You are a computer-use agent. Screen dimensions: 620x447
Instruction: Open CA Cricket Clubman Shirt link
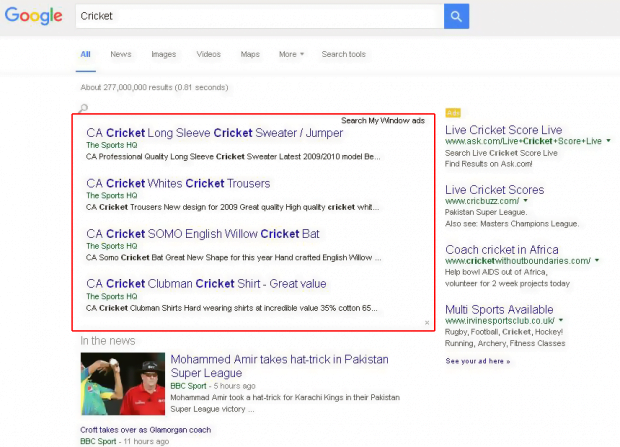(206, 284)
